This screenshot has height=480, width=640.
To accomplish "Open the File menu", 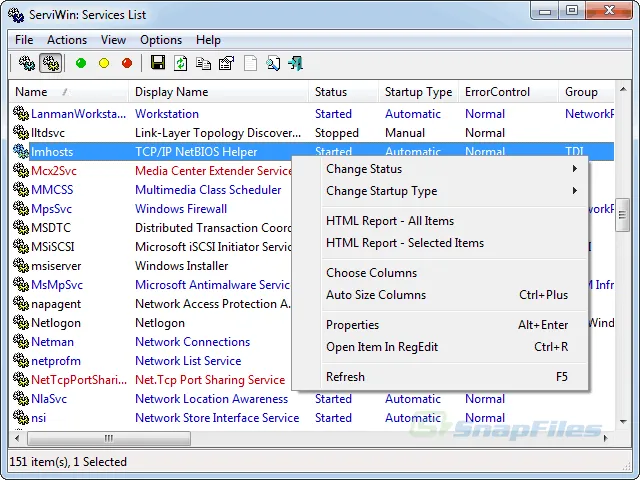I will coord(24,40).
